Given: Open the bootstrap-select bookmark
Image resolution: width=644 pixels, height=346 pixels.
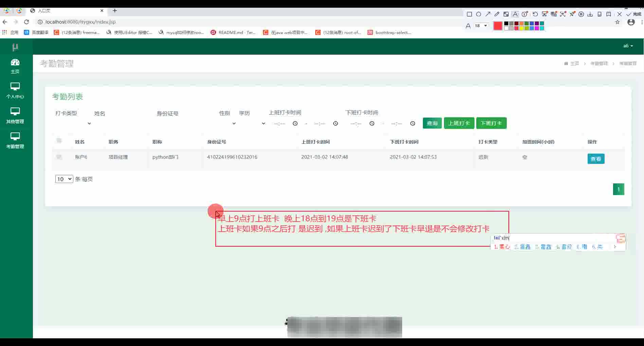Looking at the screenshot, I should pyautogui.click(x=390, y=32).
